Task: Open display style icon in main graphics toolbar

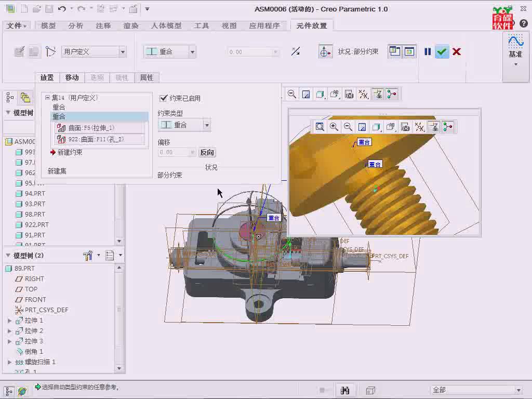Action: tap(320, 94)
